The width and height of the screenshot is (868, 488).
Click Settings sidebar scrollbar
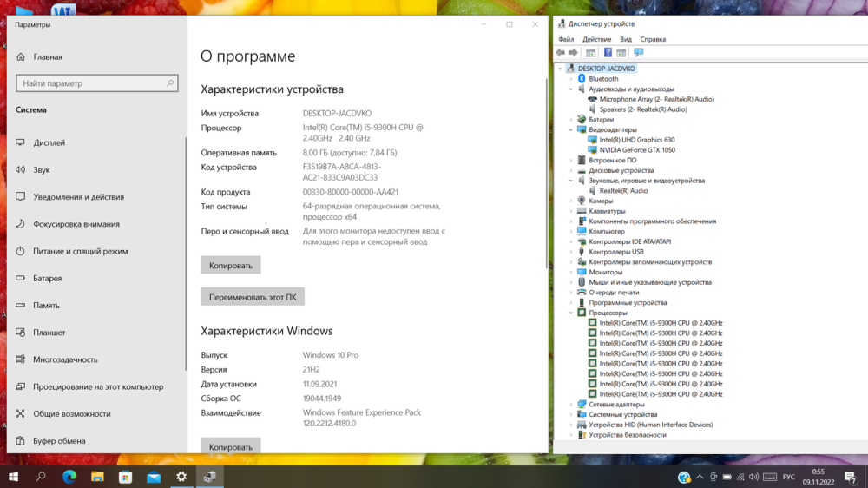point(186,254)
